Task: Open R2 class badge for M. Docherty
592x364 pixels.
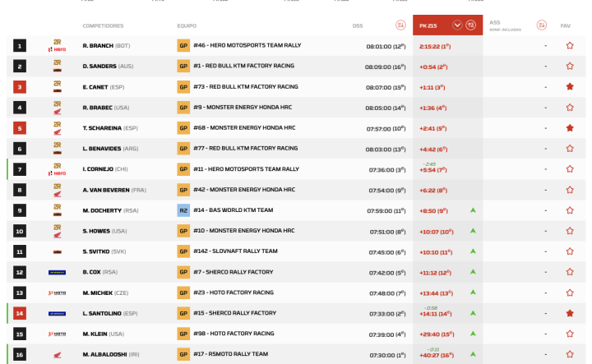Action: pyautogui.click(x=183, y=210)
